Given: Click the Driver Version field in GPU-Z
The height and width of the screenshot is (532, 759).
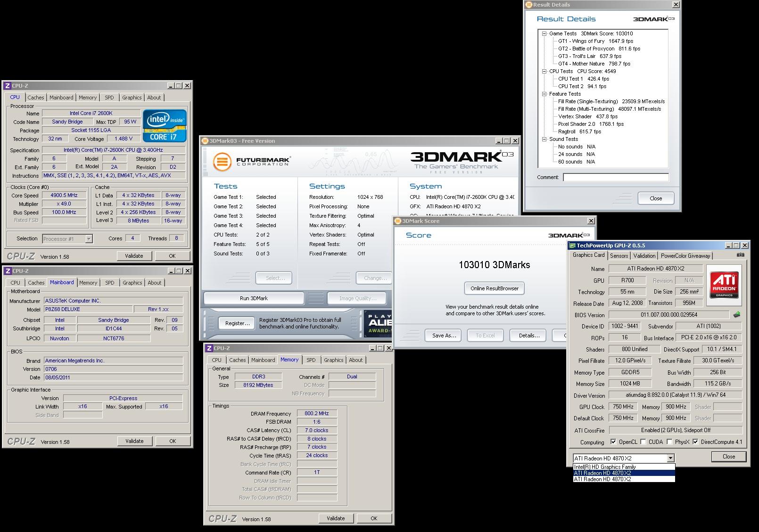Looking at the screenshot, I should coord(675,395).
